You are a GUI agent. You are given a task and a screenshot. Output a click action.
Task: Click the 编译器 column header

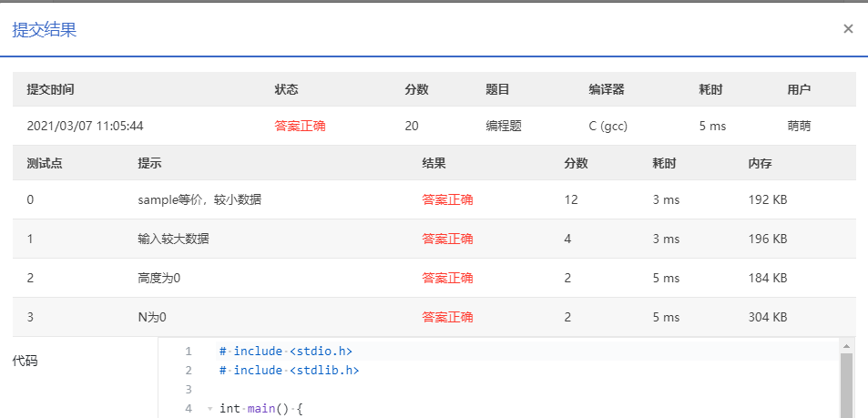click(607, 89)
